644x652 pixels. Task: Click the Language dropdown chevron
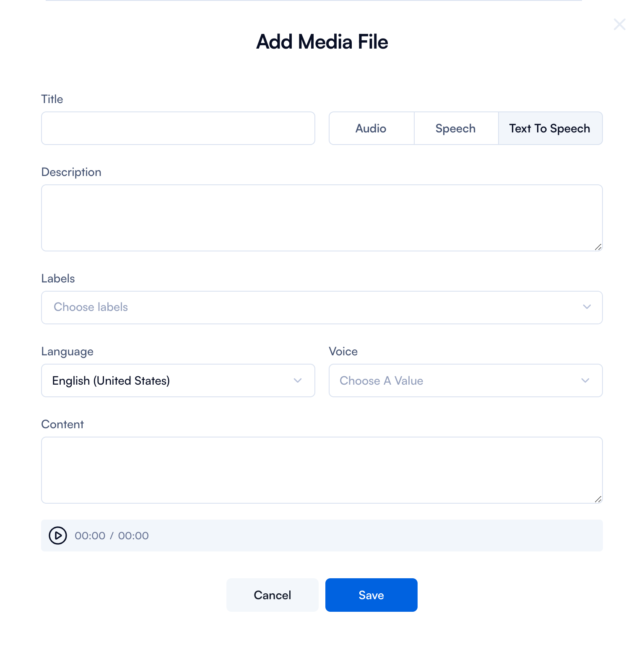[x=298, y=380]
